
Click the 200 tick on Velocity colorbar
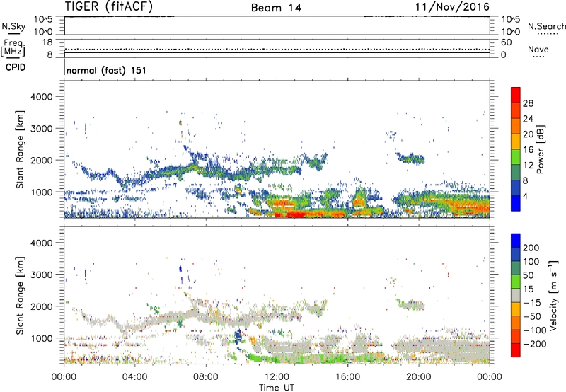point(531,248)
